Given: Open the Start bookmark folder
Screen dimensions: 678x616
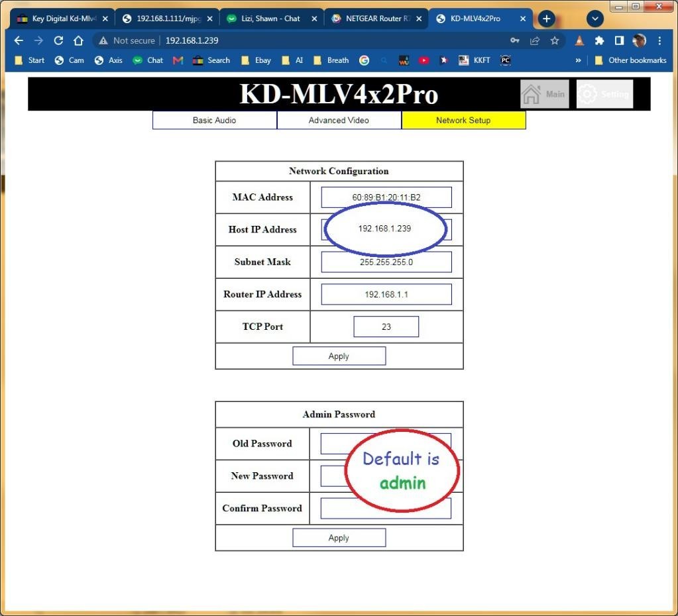Looking at the screenshot, I should click(x=29, y=60).
